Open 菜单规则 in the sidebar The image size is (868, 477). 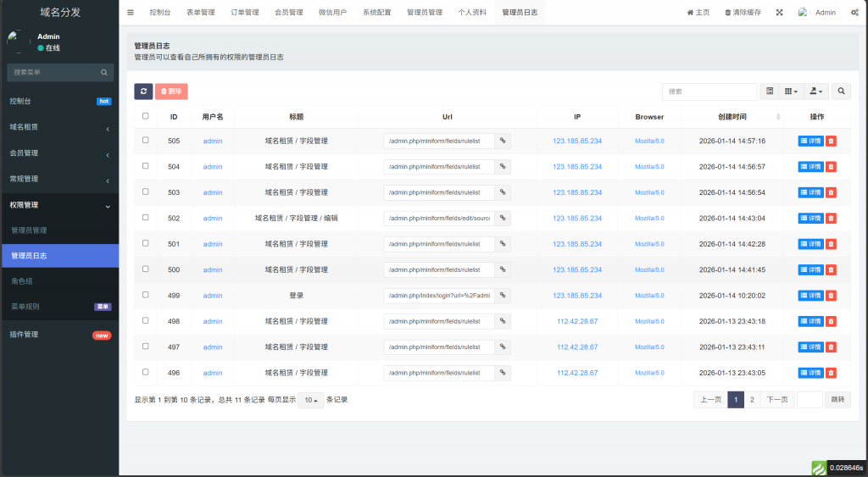coord(59,307)
